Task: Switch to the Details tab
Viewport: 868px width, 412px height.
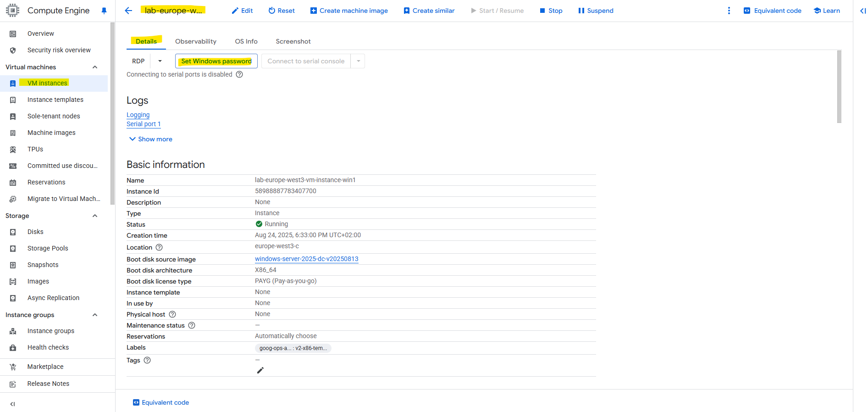Action: pyautogui.click(x=146, y=41)
